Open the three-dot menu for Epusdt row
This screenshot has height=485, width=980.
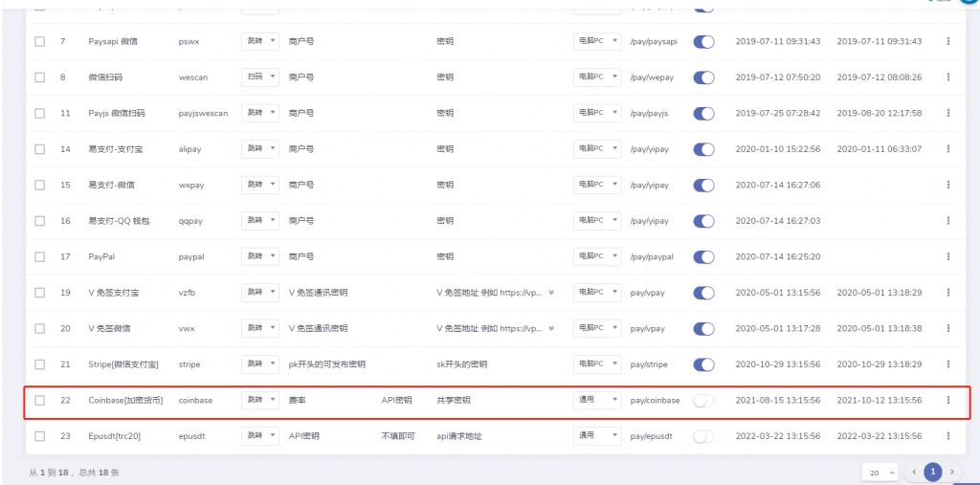(948, 436)
